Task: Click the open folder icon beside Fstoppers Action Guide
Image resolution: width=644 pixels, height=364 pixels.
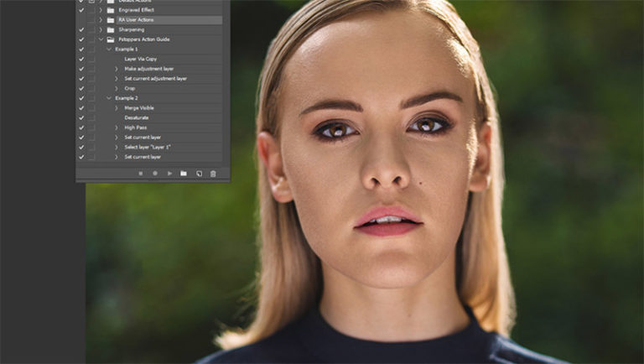Action: pyautogui.click(x=111, y=39)
